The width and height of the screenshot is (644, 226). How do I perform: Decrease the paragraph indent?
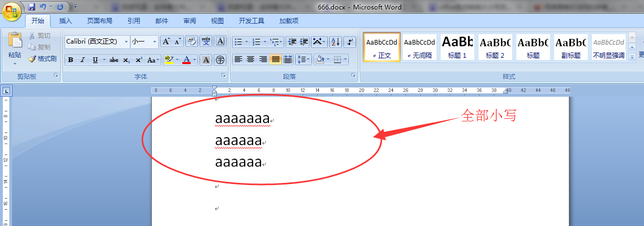click(x=292, y=42)
